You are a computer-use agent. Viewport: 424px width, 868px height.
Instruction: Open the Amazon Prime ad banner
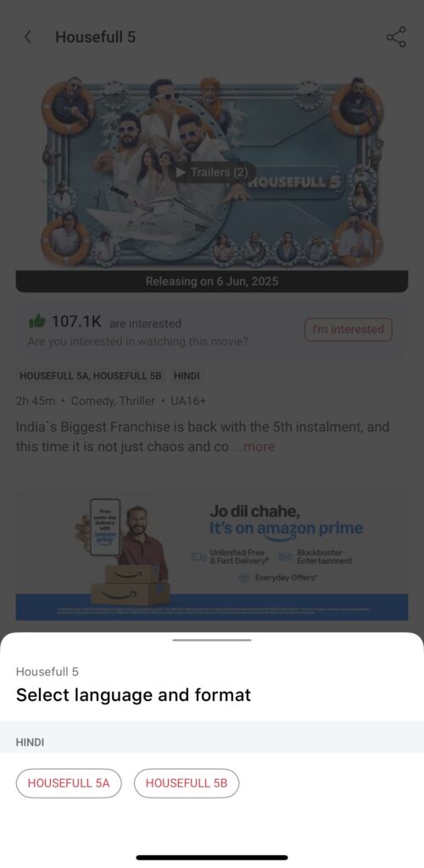(212, 556)
